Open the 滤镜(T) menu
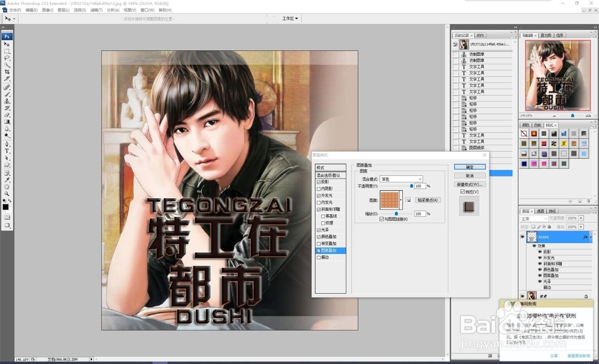This screenshot has width=599, height=364. (96, 10)
